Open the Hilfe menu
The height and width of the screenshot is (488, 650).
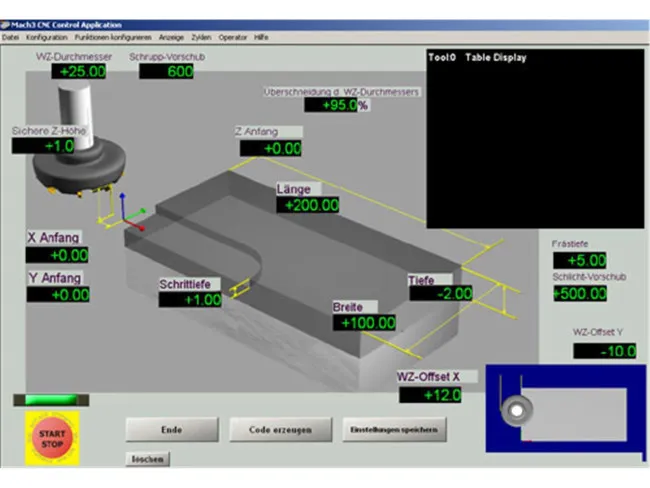[x=261, y=36]
